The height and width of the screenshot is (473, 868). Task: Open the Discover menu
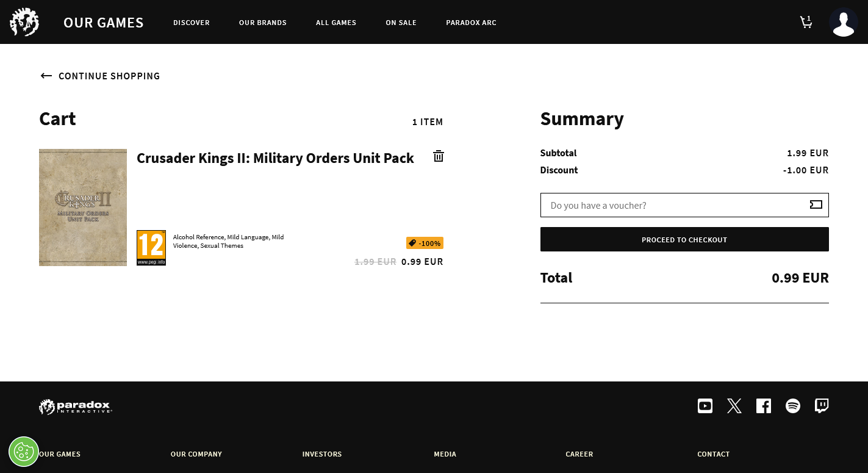[x=191, y=23]
